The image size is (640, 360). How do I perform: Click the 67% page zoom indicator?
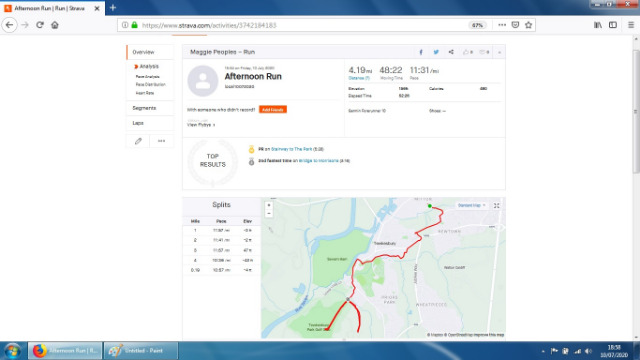click(x=477, y=25)
